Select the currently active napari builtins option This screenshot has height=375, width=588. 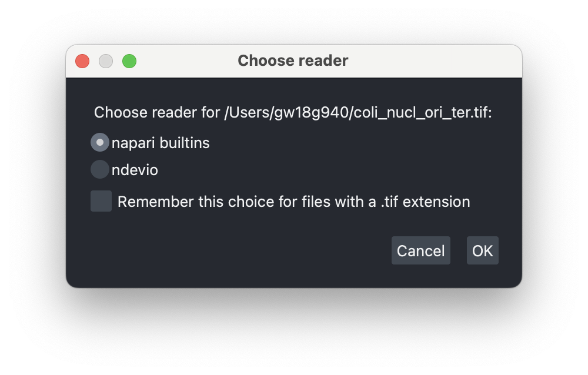tap(100, 142)
